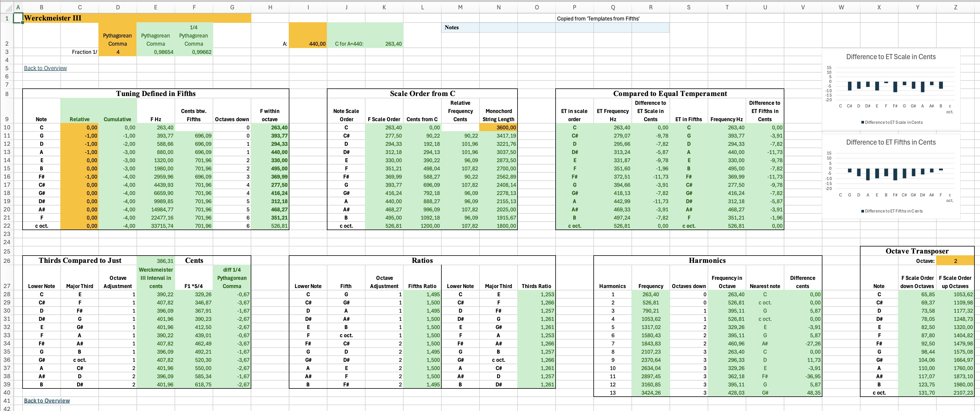This screenshot has height=411, width=980.
Task: Select row header 26
Action: click(x=6, y=261)
